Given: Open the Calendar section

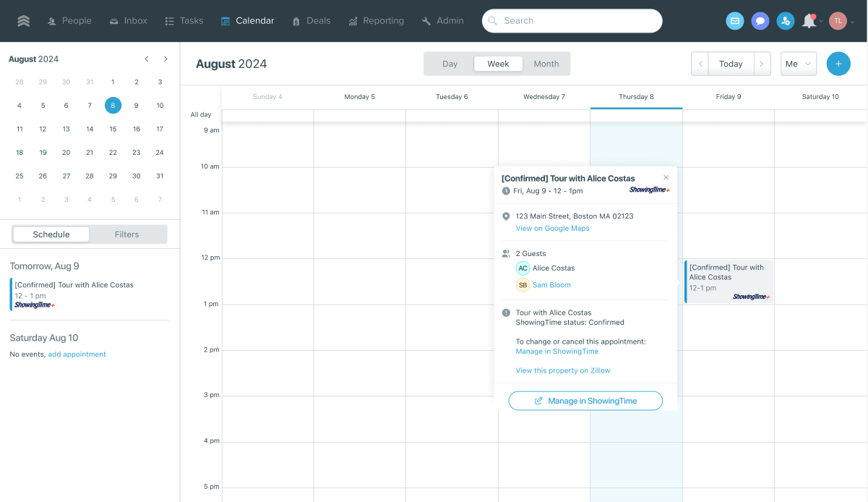Looking at the screenshot, I should coord(248,21).
